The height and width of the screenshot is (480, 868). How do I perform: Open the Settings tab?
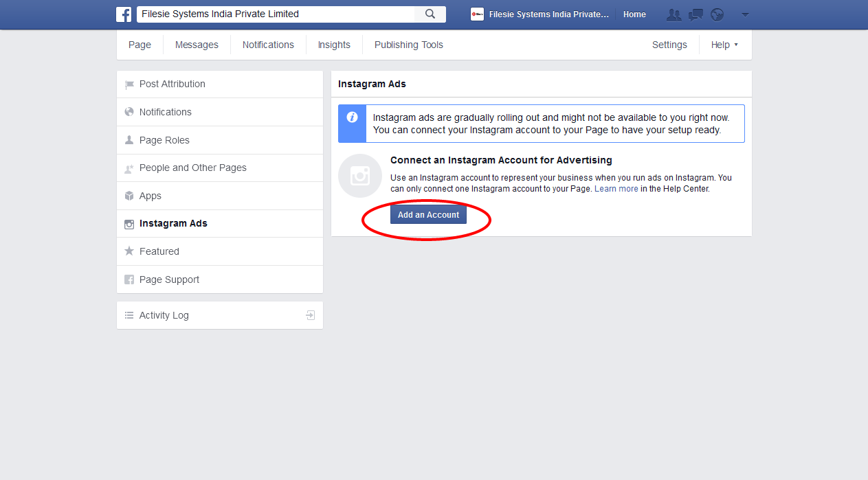tap(669, 45)
